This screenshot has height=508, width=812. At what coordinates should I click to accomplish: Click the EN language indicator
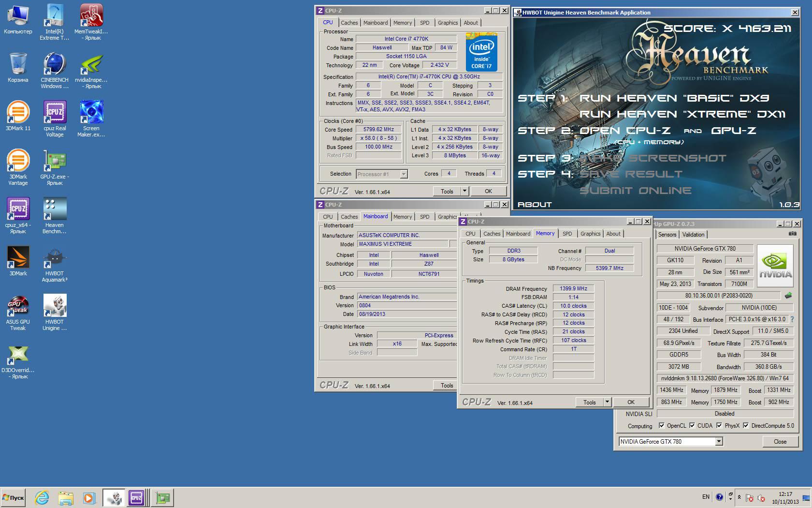coord(706,497)
